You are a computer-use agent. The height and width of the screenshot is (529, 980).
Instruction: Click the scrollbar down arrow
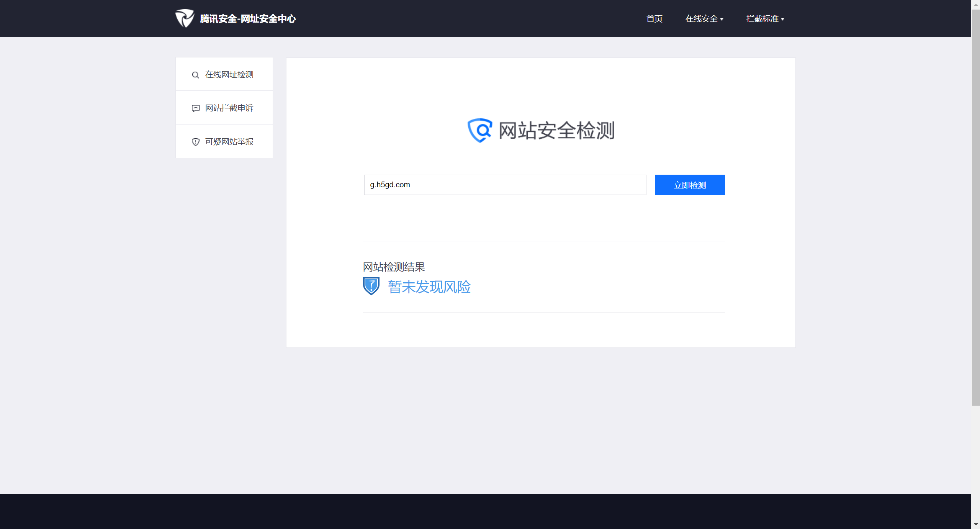[x=975, y=524]
